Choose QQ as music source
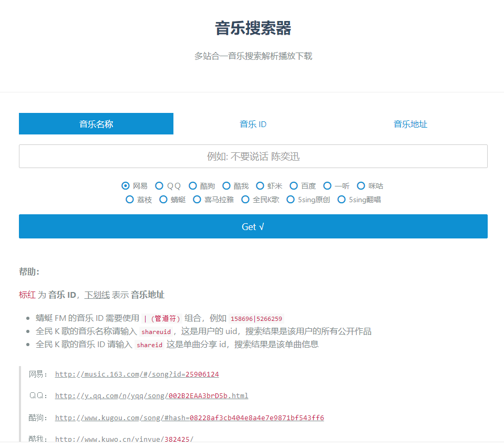 coord(159,186)
